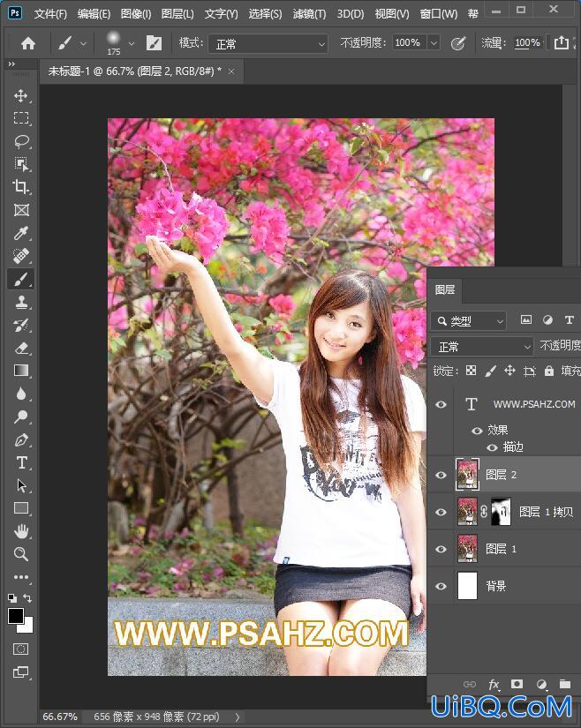Select the Horizontal Type tool
Screen dimensions: 581x728
(21, 462)
